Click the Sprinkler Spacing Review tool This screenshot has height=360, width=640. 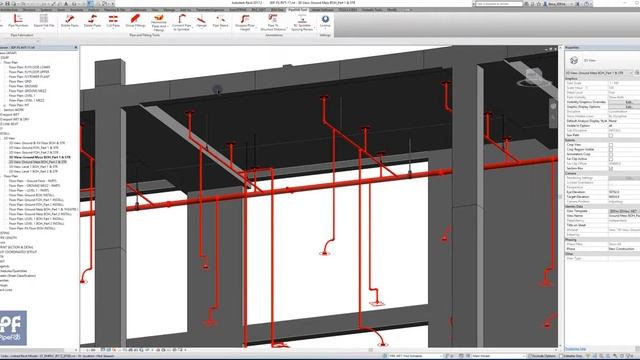pyautogui.click(x=302, y=22)
